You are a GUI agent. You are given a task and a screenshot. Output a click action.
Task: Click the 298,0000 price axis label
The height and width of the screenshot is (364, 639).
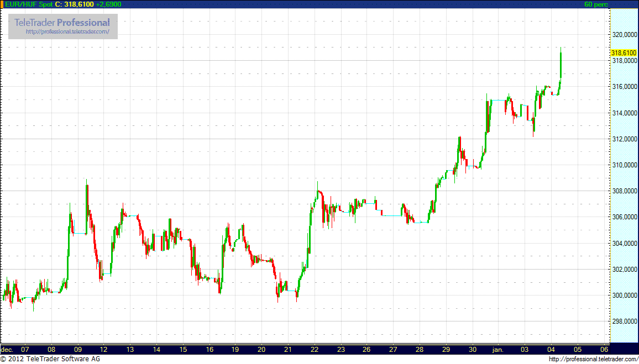click(626, 321)
